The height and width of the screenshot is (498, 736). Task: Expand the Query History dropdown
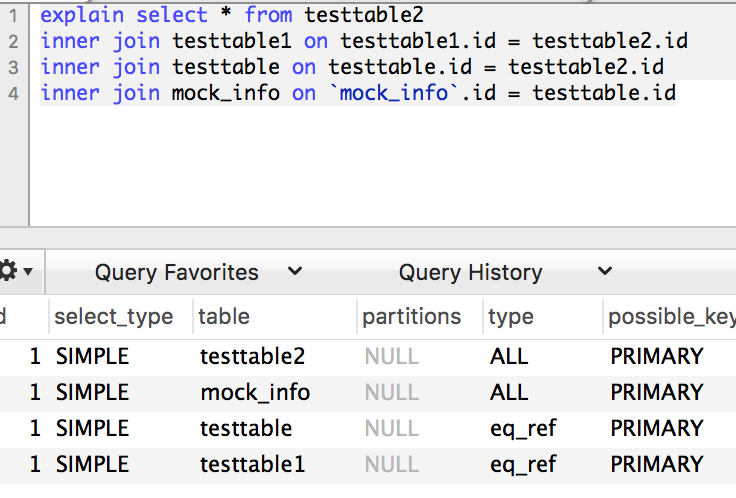[505, 272]
